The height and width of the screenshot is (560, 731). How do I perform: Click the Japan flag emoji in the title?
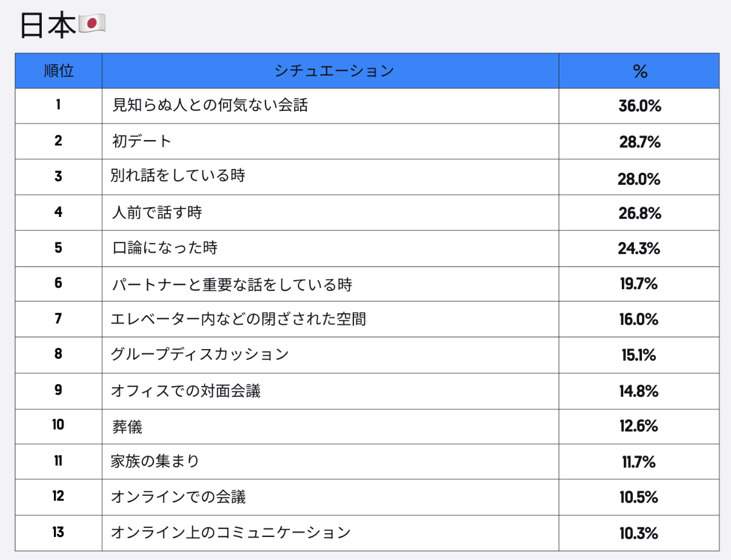[x=92, y=24]
